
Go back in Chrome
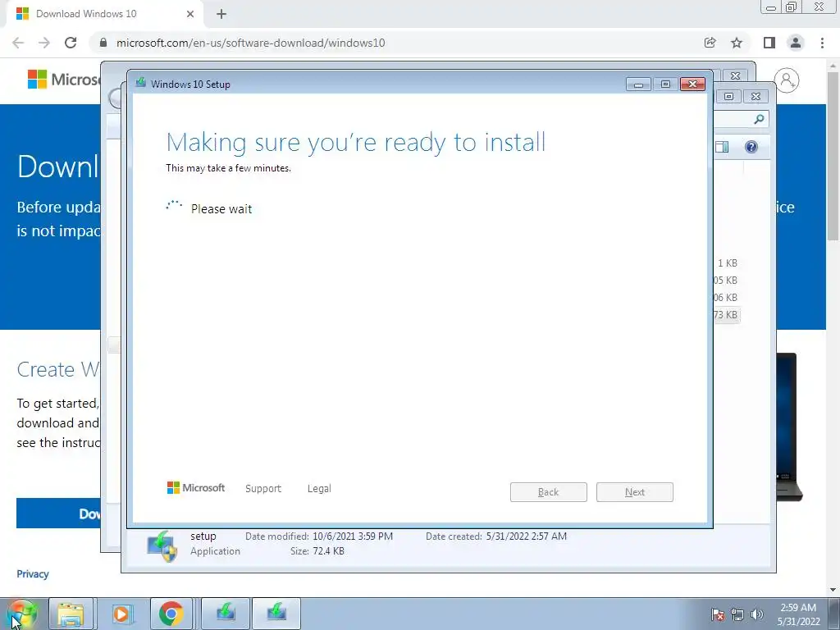(x=18, y=43)
